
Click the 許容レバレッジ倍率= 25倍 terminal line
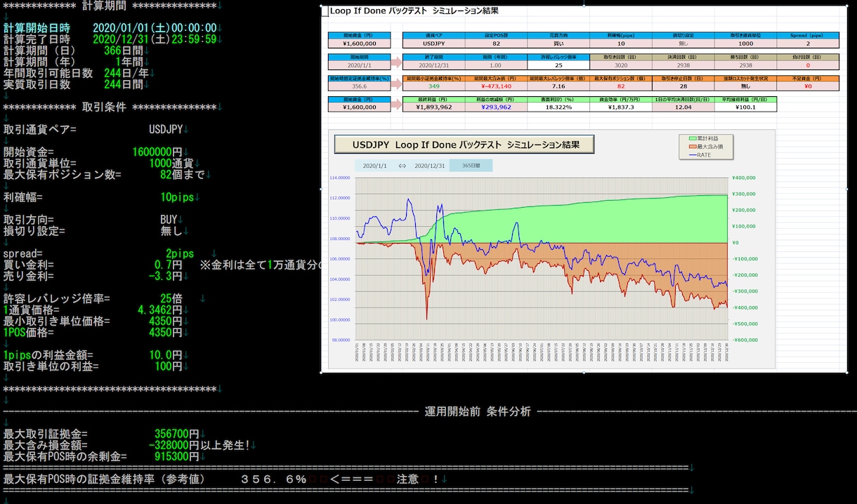pos(94,299)
